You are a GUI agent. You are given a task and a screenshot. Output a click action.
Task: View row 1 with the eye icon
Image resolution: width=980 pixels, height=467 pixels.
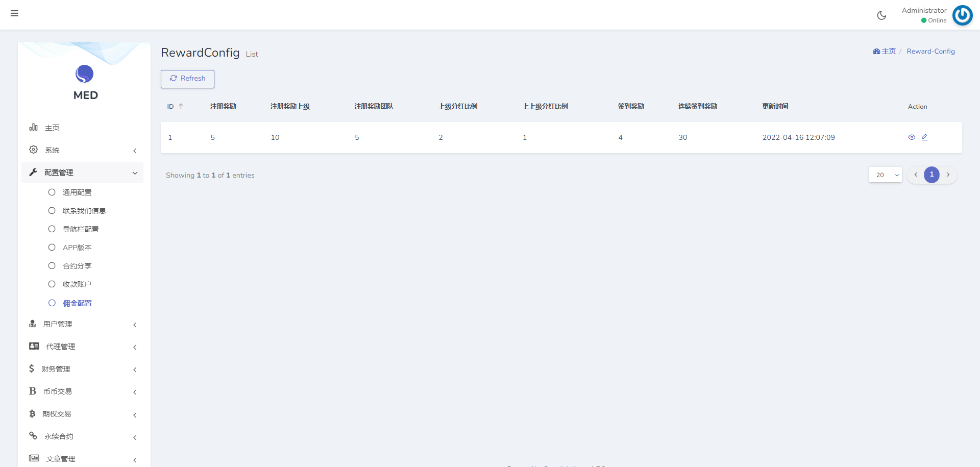(x=912, y=137)
